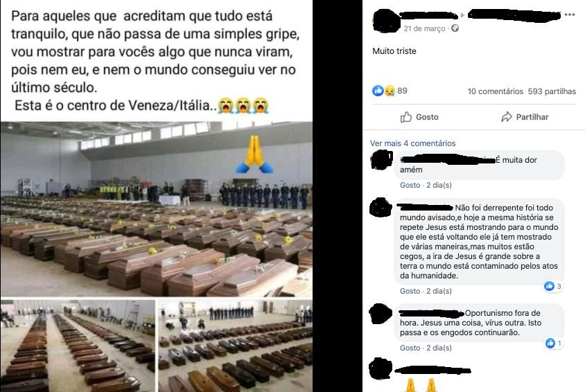Image resolution: width=585 pixels, height=392 pixels.
Task: Click the share arrow icon beside Partilhar
Action: click(506, 116)
